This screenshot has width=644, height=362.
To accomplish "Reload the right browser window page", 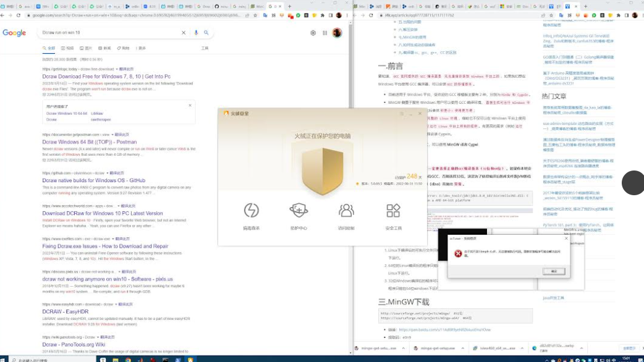I will 371,15.
